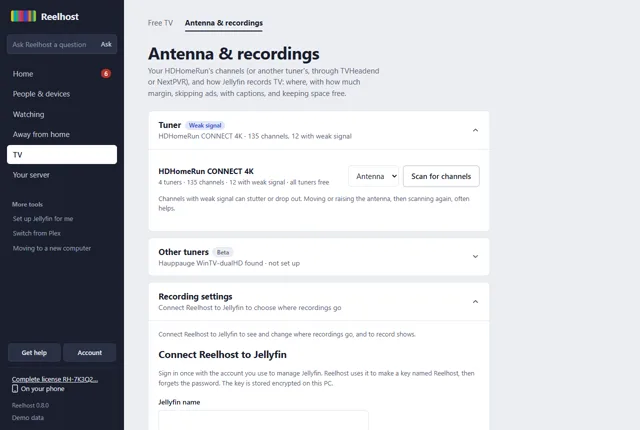Viewport: 640px width, 430px height.
Task: Open the Watching page
Action: point(62,114)
